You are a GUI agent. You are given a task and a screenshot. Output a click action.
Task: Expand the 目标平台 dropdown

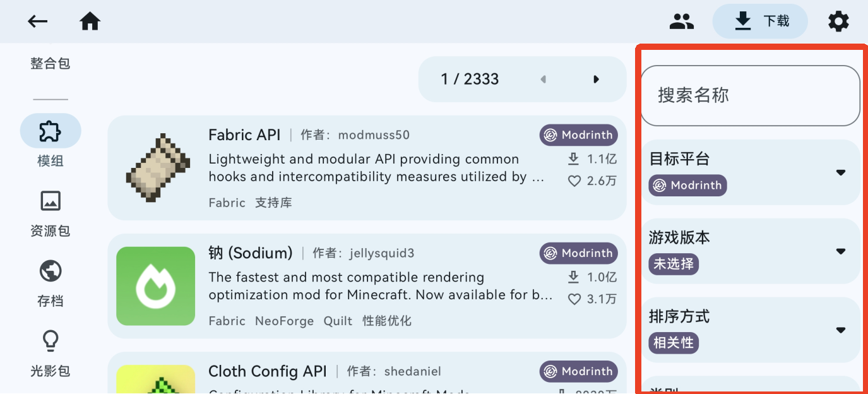pyautogui.click(x=840, y=172)
